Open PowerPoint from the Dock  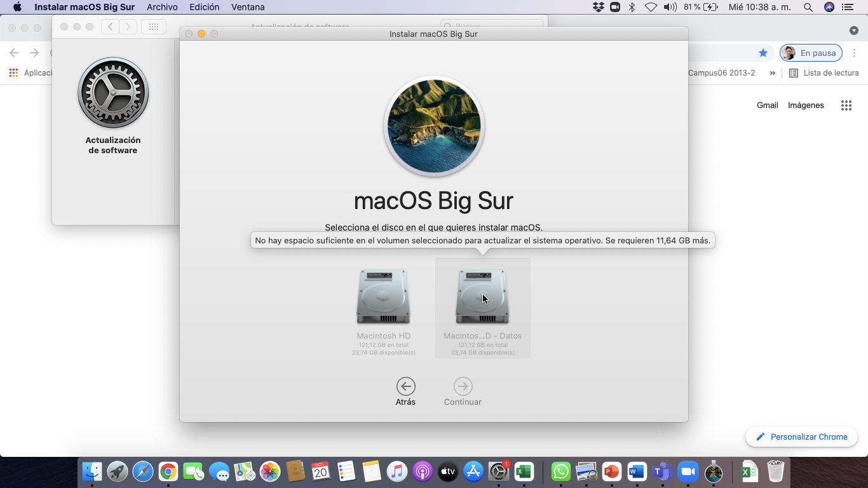612,471
